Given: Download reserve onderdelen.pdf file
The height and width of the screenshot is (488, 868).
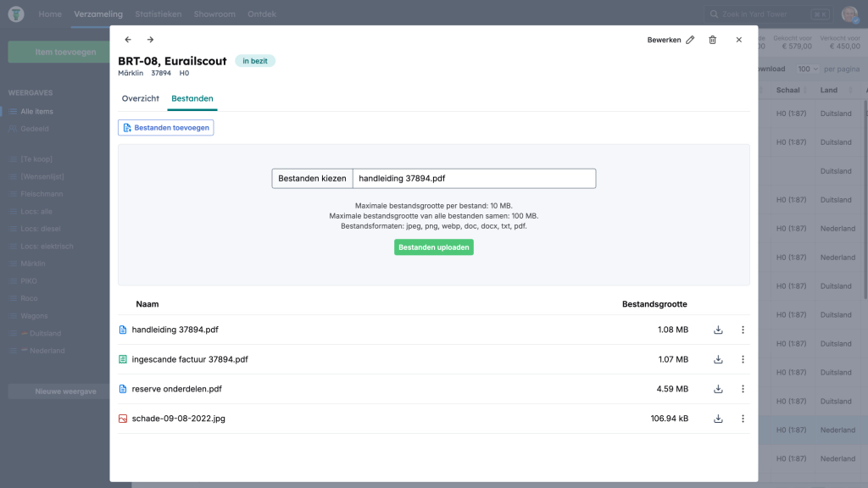Looking at the screenshot, I should point(718,390).
